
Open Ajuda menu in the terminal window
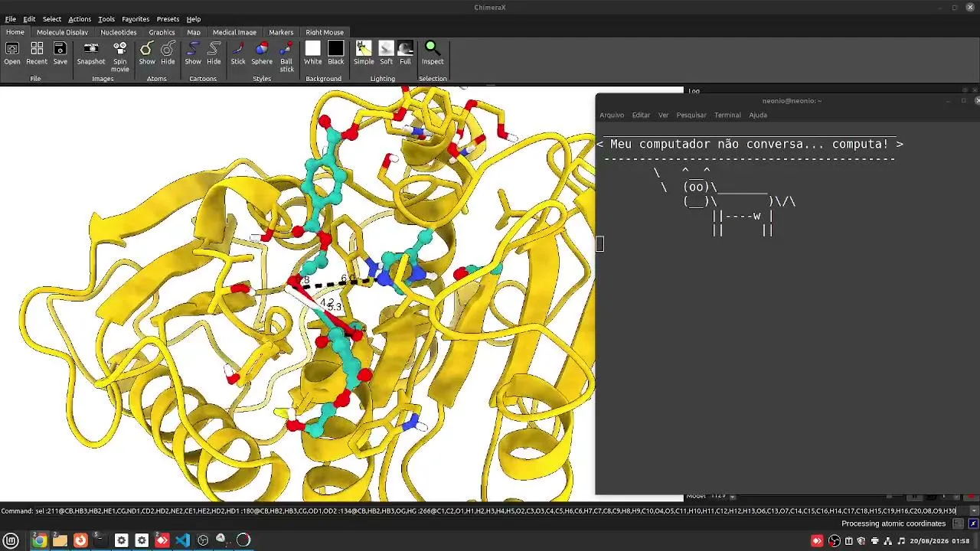pos(758,115)
